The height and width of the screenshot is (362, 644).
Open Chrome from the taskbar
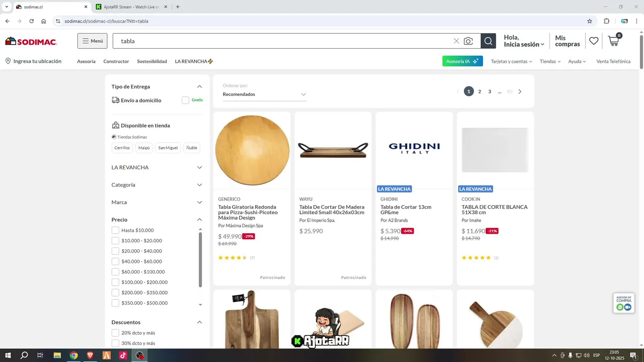(73, 355)
